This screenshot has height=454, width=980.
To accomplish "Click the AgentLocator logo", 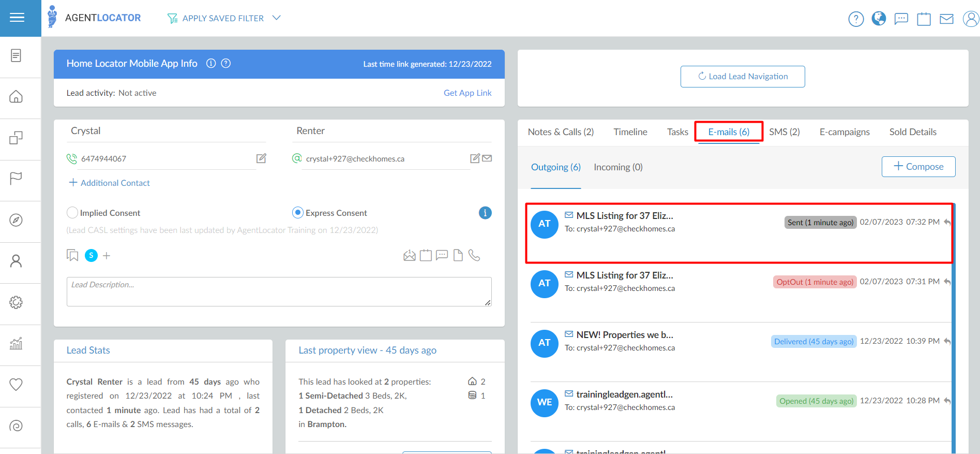I will [94, 18].
